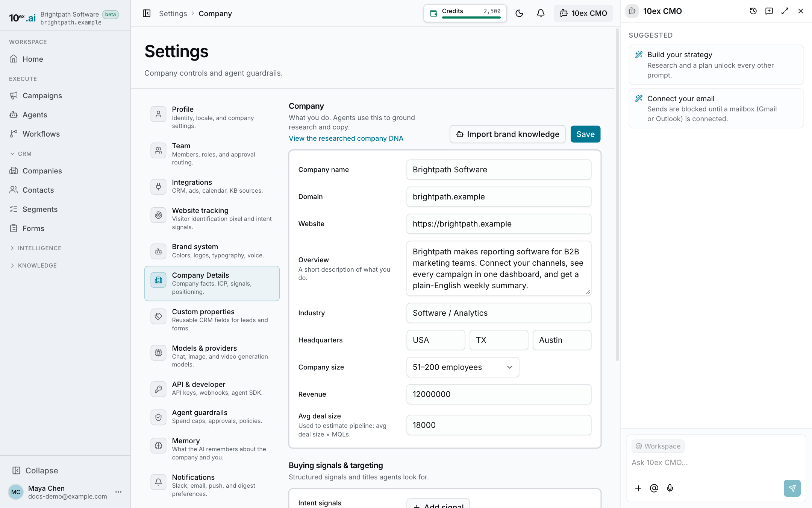The width and height of the screenshot is (812, 508).
Task: Toggle the sidebar panel icon beside Settings breadcrumb
Action: pyautogui.click(x=147, y=14)
